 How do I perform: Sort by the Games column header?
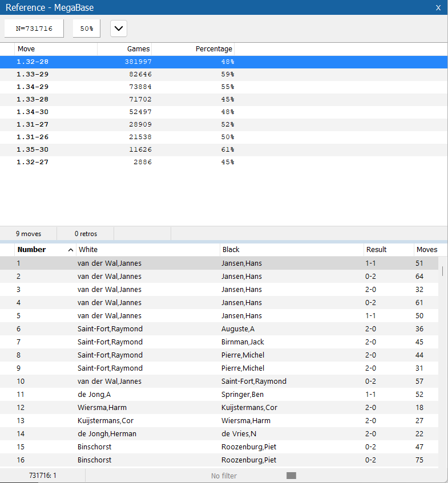tap(124, 49)
